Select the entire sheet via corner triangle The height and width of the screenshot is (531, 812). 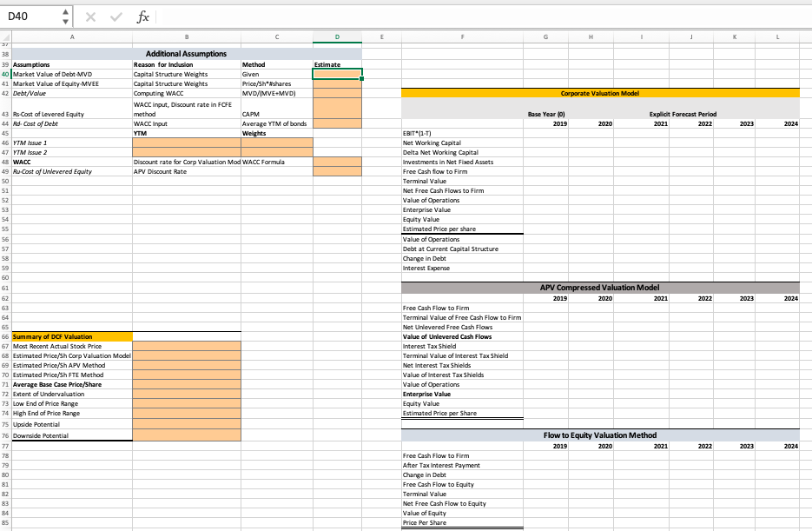click(x=5, y=37)
